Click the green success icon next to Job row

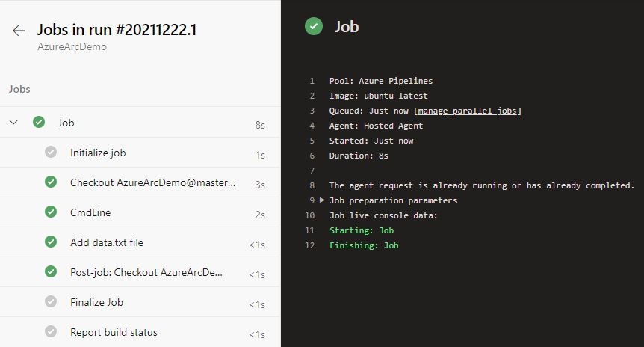(39, 123)
